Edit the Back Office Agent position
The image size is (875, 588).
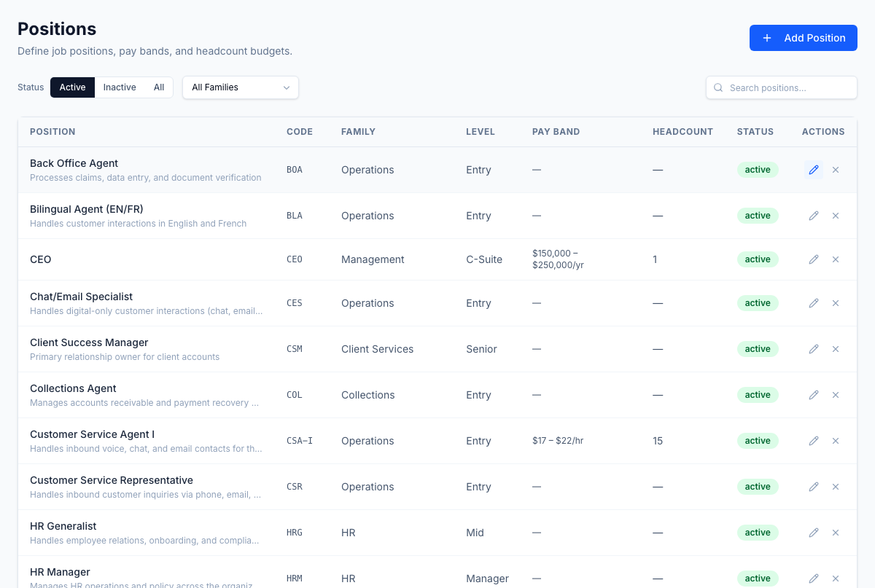click(814, 170)
